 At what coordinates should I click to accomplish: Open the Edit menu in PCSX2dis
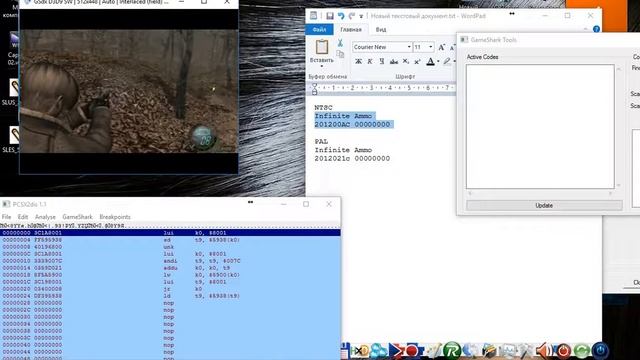(x=23, y=217)
